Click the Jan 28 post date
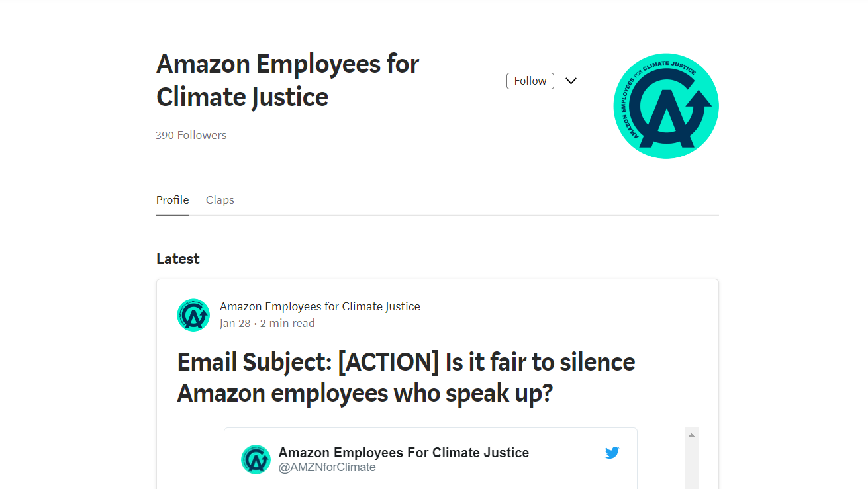The height and width of the screenshot is (489, 868). tap(235, 323)
